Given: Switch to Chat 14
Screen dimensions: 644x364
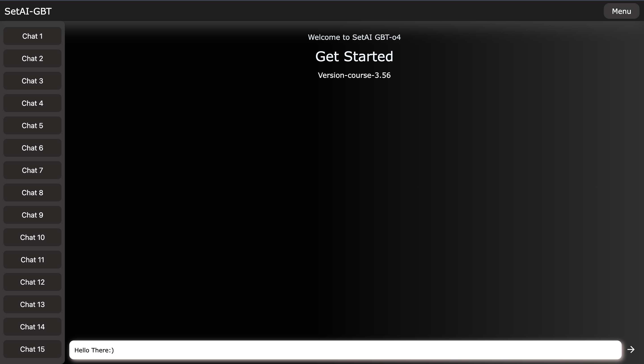Looking at the screenshot, I should [x=32, y=327].
